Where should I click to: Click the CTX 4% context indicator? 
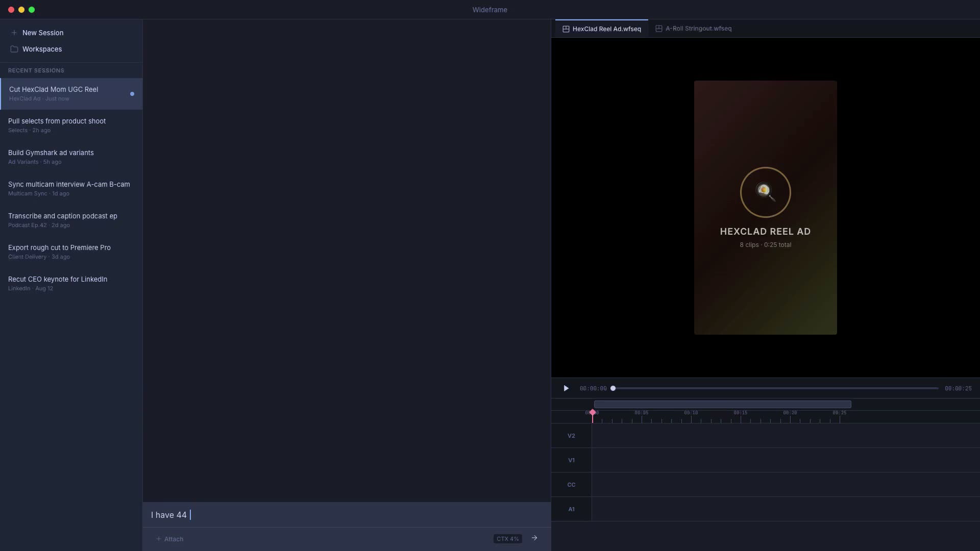pos(507,539)
